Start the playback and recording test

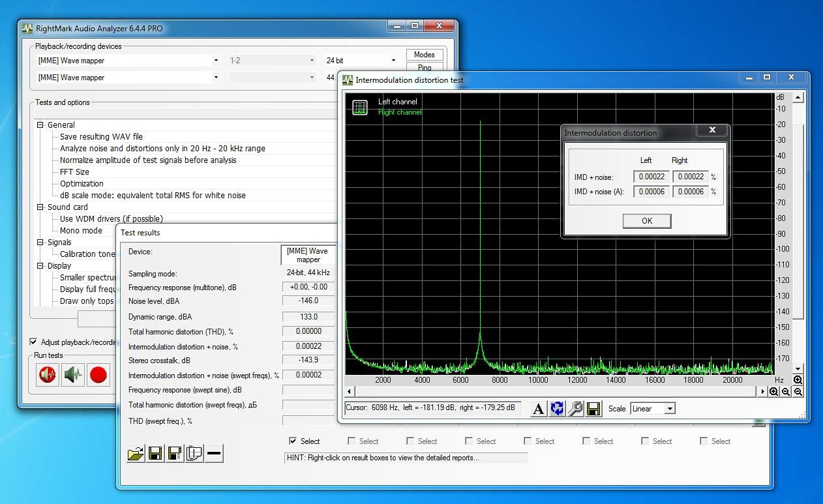coord(47,374)
